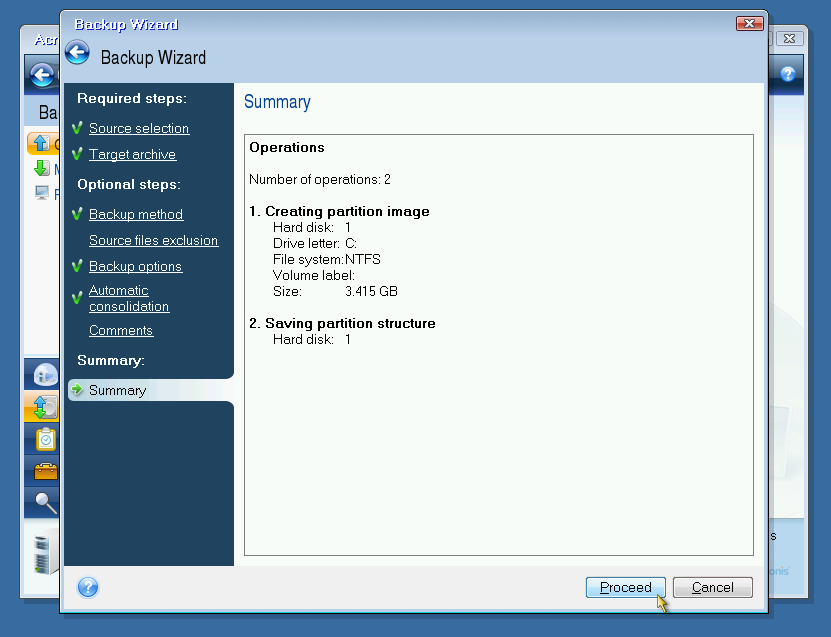Open the clipboard tasks icon in the sidebar
The height and width of the screenshot is (637, 831).
pos(45,439)
